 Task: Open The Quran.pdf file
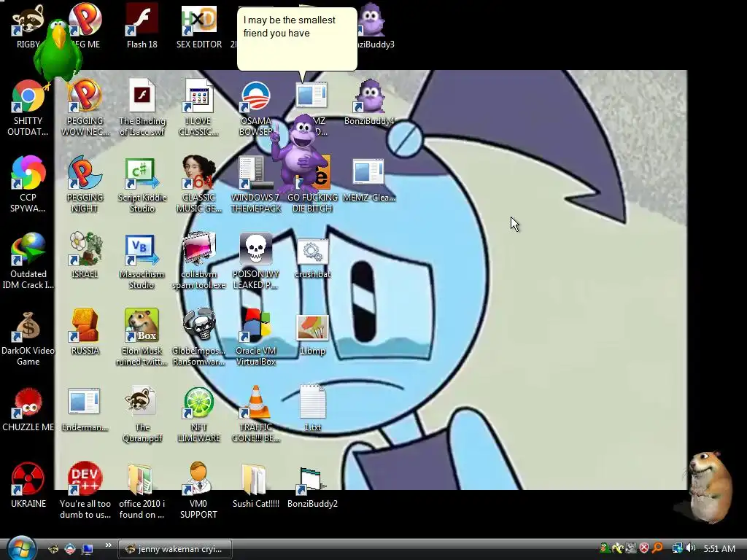(x=142, y=414)
